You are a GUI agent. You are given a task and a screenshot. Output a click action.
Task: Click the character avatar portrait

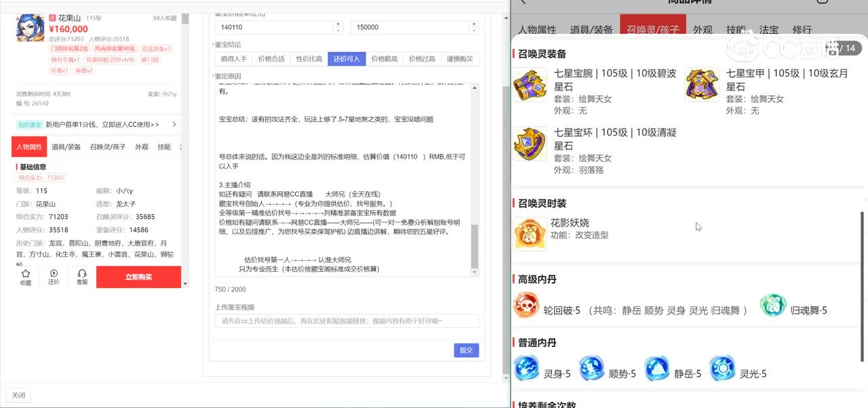pyautogui.click(x=30, y=27)
